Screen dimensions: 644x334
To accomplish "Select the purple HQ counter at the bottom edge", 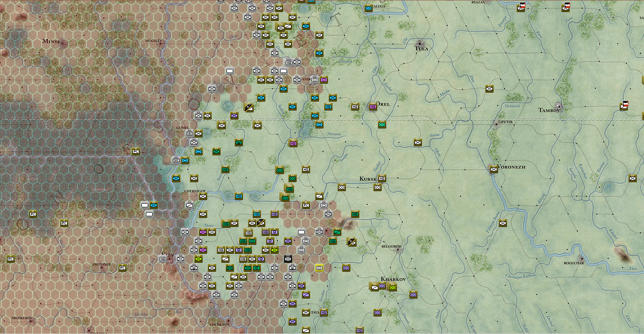I will pos(359,330).
